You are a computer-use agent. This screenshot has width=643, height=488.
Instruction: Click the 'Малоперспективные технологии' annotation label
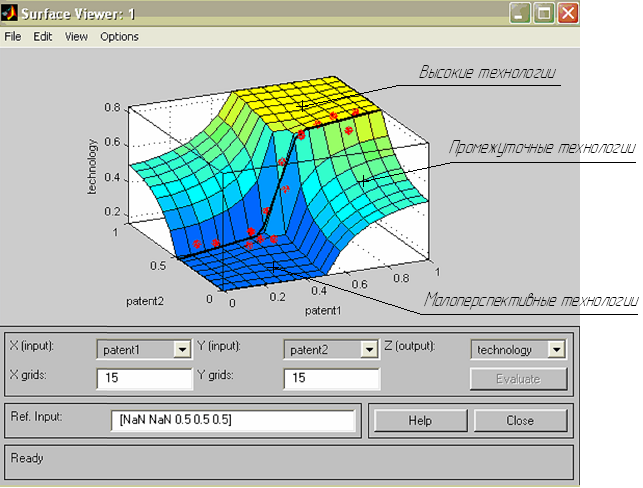pyautogui.click(x=531, y=300)
